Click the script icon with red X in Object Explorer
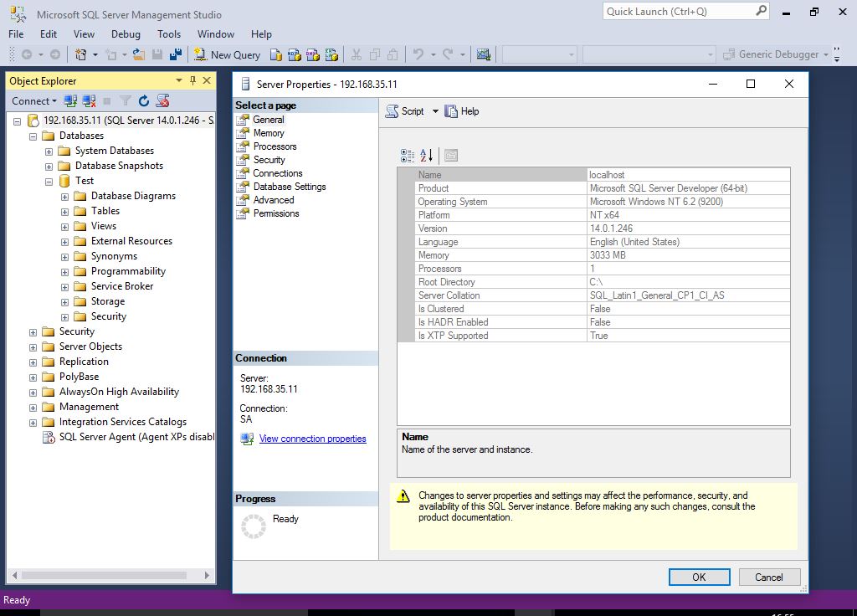 [x=162, y=100]
